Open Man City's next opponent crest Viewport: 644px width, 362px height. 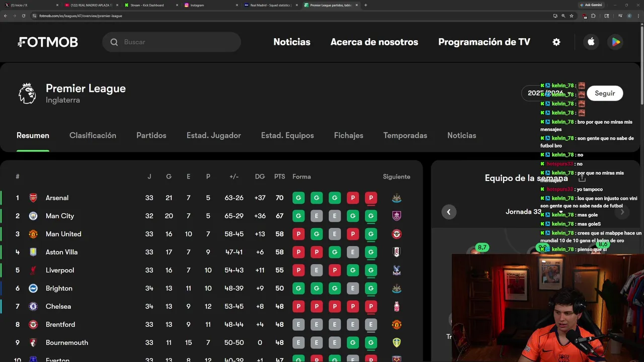[x=396, y=216]
